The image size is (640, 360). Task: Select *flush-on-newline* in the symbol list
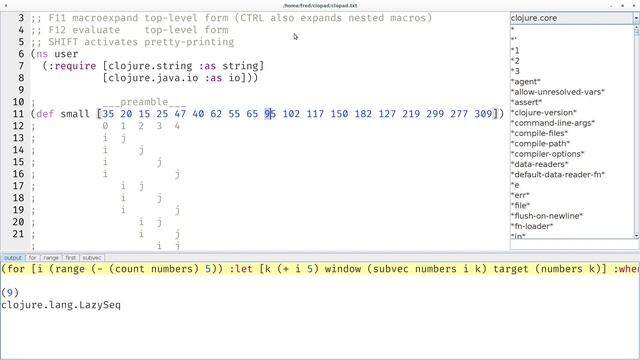pyautogui.click(x=547, y=216)
